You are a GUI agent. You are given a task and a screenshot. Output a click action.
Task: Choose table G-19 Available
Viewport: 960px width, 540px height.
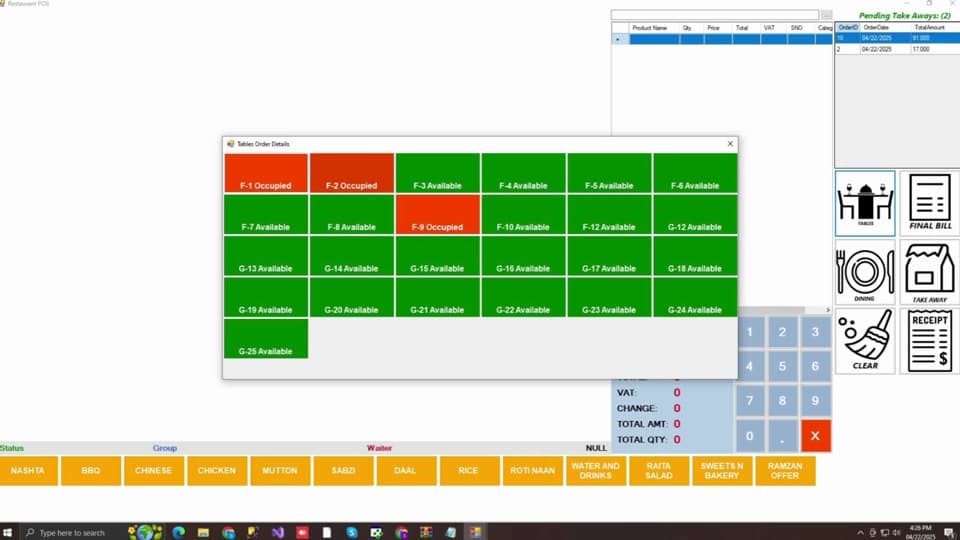click(266, 298)
